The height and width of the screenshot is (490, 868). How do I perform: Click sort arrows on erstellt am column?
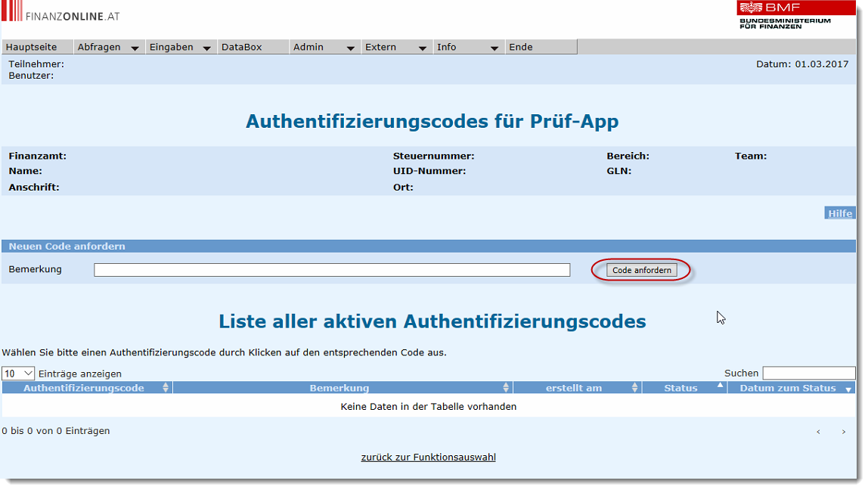click(635, 388)
